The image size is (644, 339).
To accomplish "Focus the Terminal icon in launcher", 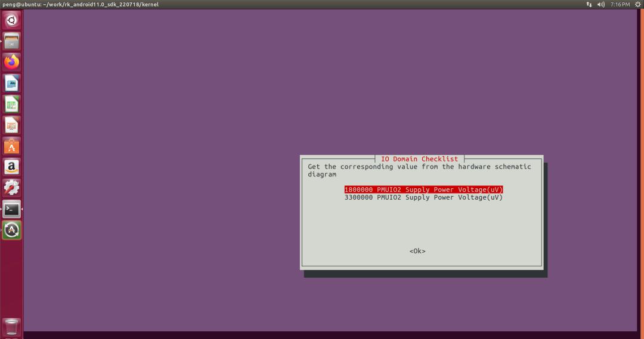I will [12, 209].
